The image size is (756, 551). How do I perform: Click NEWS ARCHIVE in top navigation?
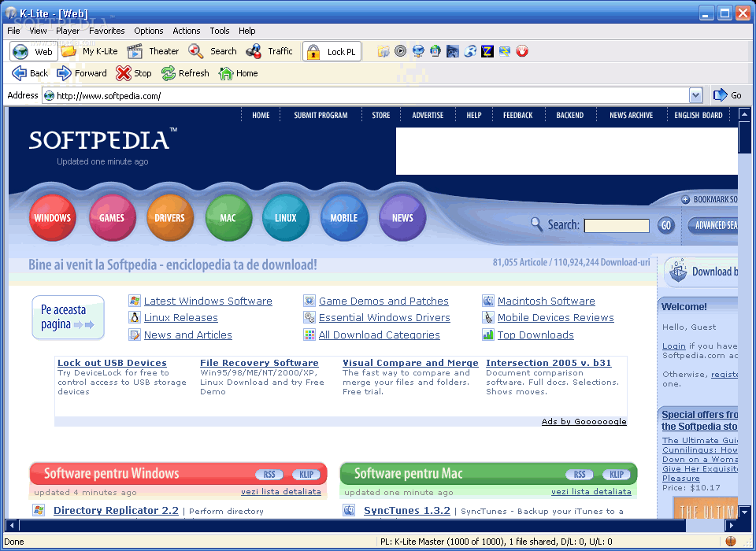(631, 115)
